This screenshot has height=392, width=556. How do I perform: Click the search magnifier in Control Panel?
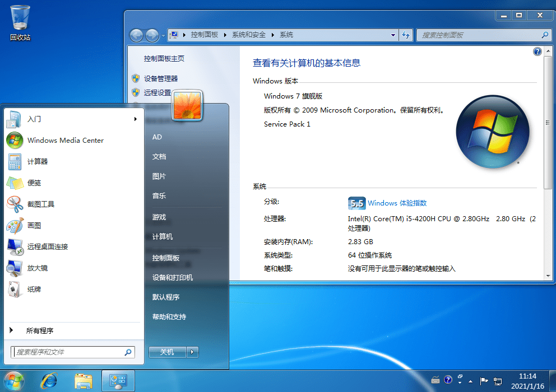pyautogui.click(x=545, y=35)
